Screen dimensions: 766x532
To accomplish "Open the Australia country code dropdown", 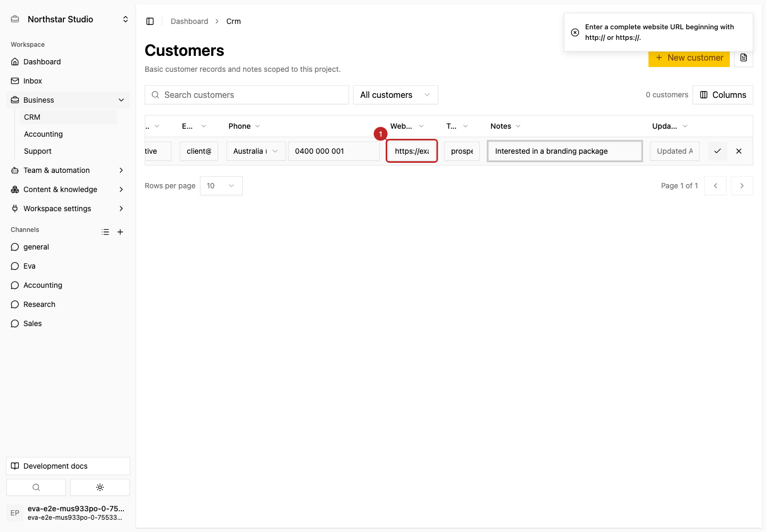I will [x=256, y=151].
